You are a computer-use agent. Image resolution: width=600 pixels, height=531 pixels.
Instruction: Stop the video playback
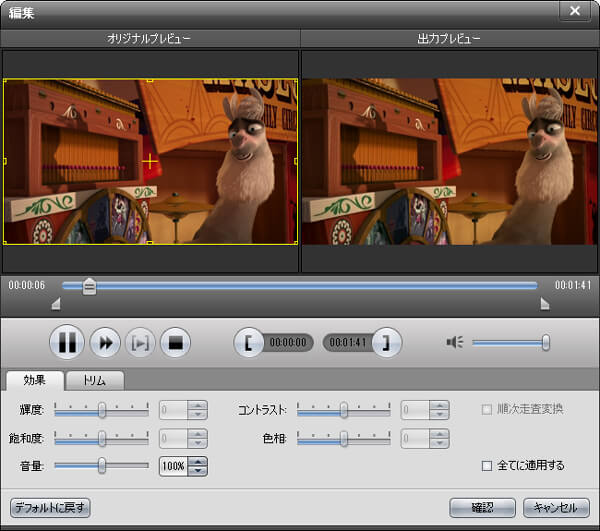pyautogui.click(x=175, y=343)
